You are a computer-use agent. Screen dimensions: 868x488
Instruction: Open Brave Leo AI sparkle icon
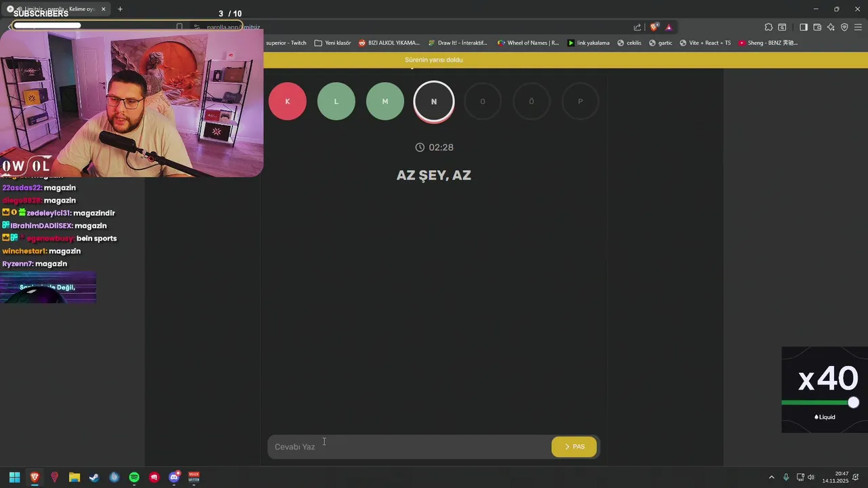pos(831,27)
